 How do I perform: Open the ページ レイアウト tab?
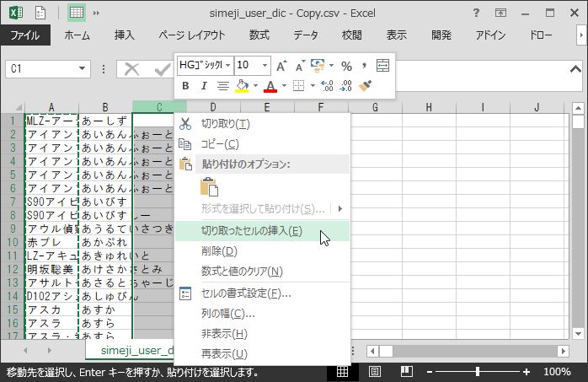pos(191,35)
